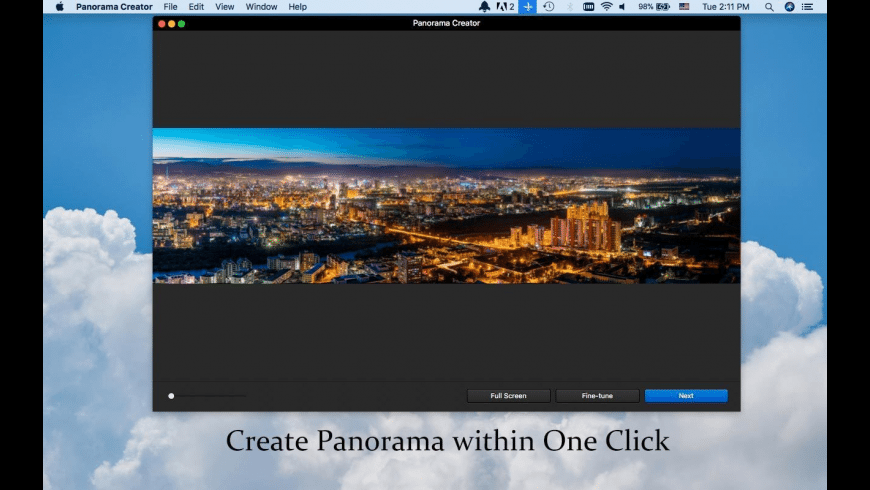
Task: Open the US flag input source menu
Action: 684,7
